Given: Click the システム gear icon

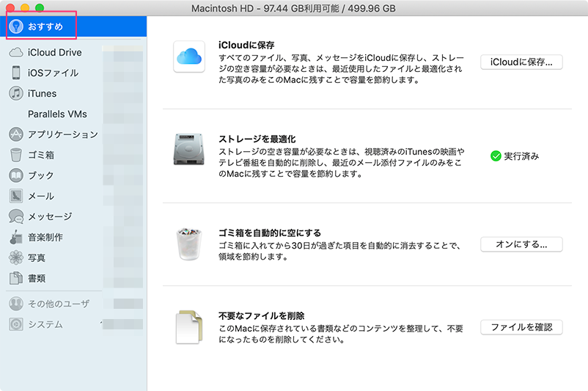Looking at the screenshot, I should point(15,324).
